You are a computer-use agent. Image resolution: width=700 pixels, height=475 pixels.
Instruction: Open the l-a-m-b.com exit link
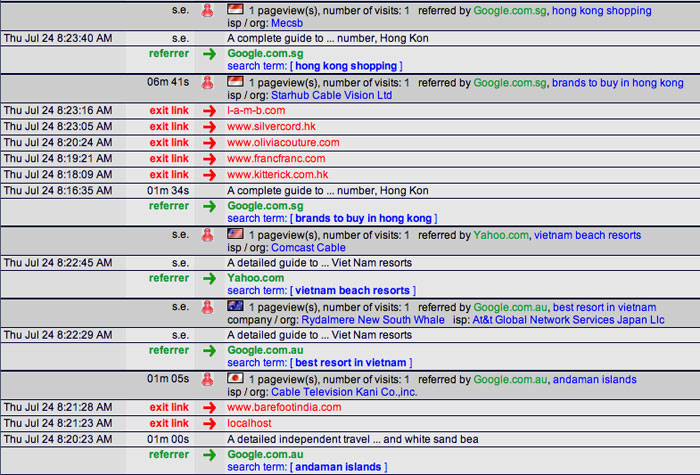250,111
